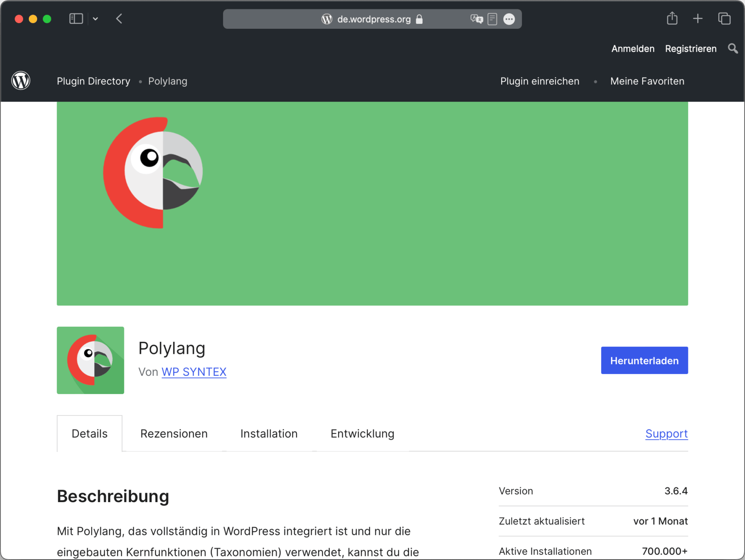The image size is (745, 560).
Task: Toggle the Safari sidebar icon
Action: 76,18
